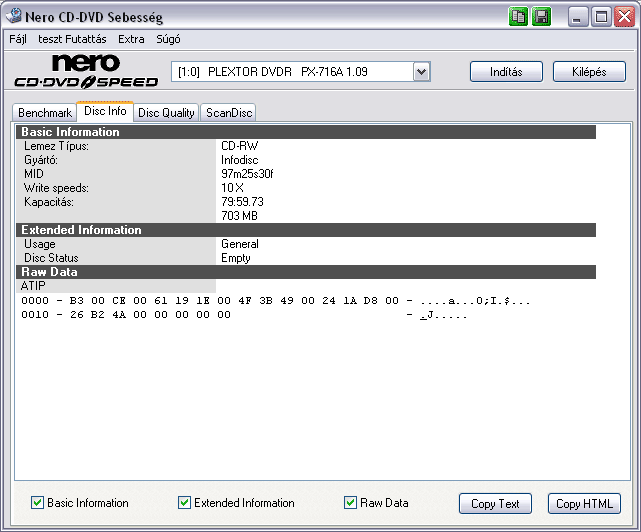The height and width of the screenshot is (532, 641).
Task: Click the Kapacitás label
Action: 49,202
